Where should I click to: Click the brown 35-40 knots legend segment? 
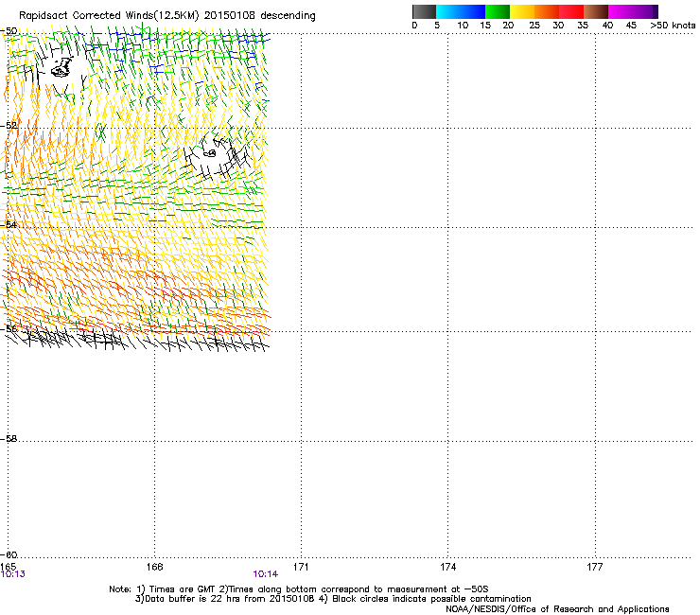coord(596,11)
